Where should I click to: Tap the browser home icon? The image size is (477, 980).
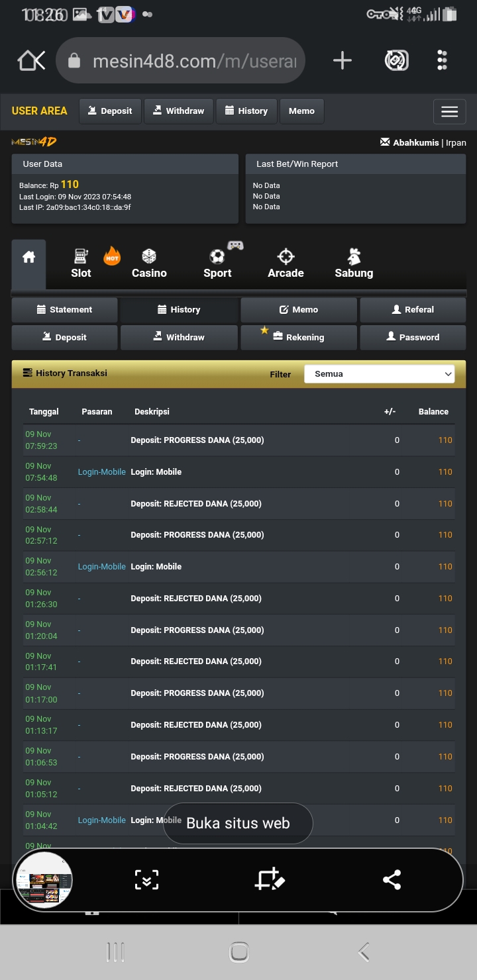point(31,61)
